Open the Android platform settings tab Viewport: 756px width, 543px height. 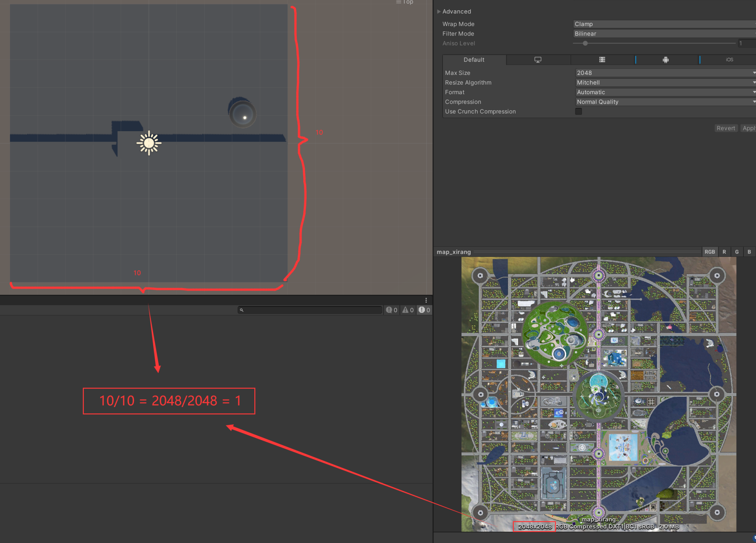pos(665,60)
